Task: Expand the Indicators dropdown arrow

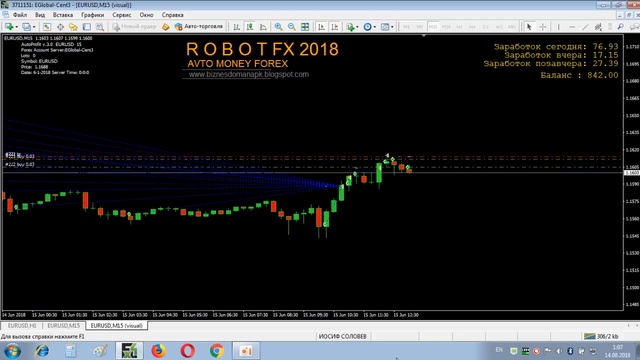Action: 357,27
